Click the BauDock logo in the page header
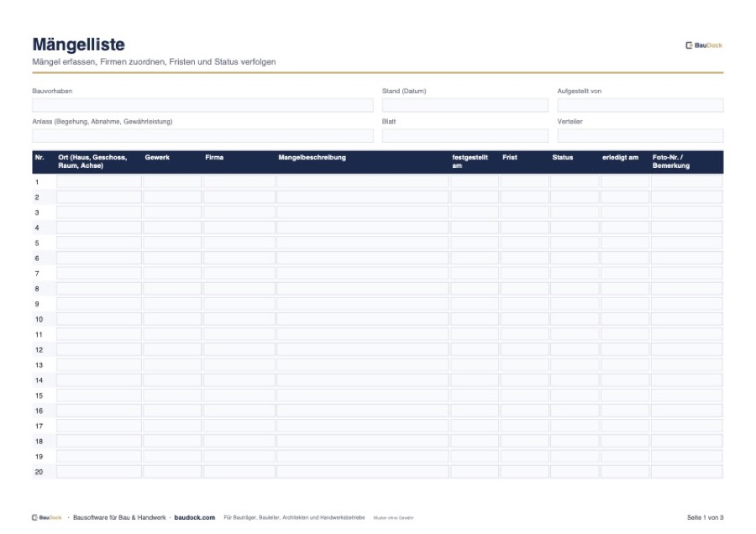Image resolution: width=756 pixels, height=534 pixels. [x=704, y=45]
